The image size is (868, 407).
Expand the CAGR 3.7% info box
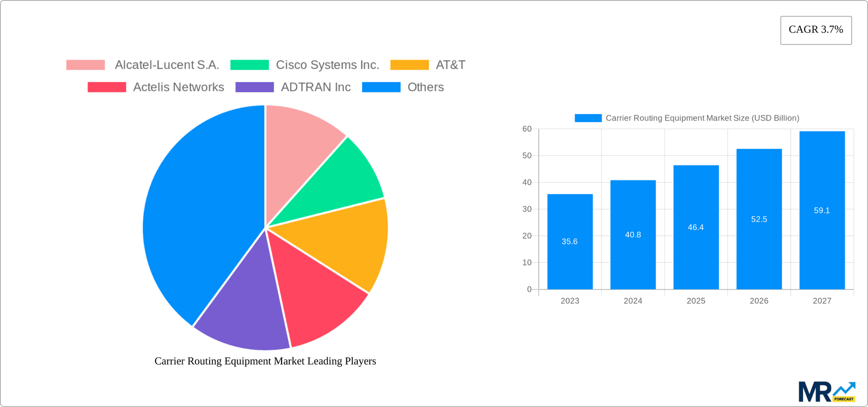point(816,30)
